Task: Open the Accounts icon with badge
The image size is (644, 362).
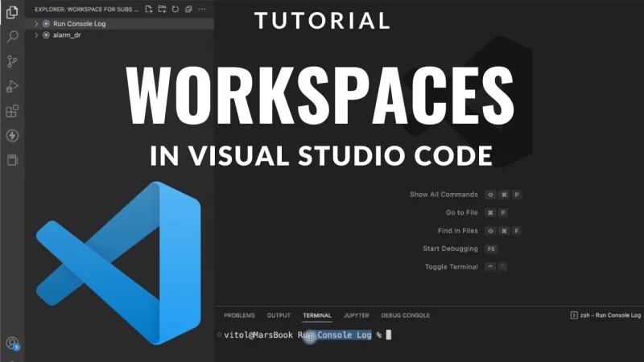Action: [13, 343]
